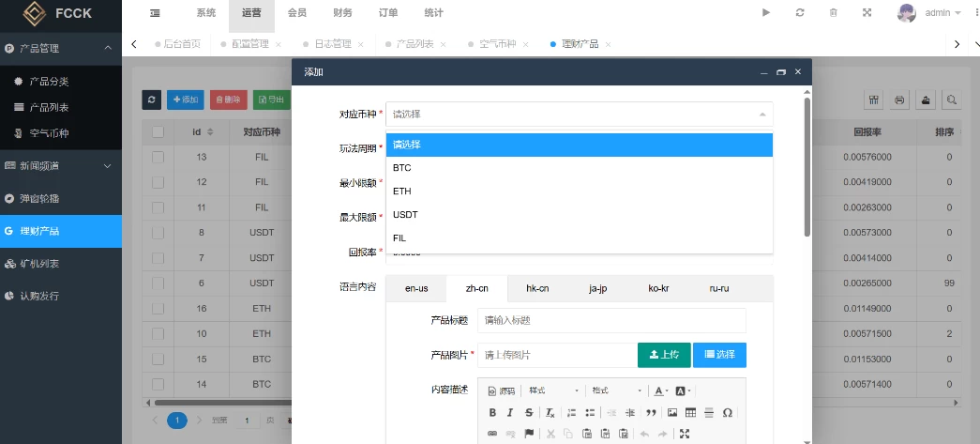
Task: Select the ja-jp language tab
Action: tap(598, 288)
